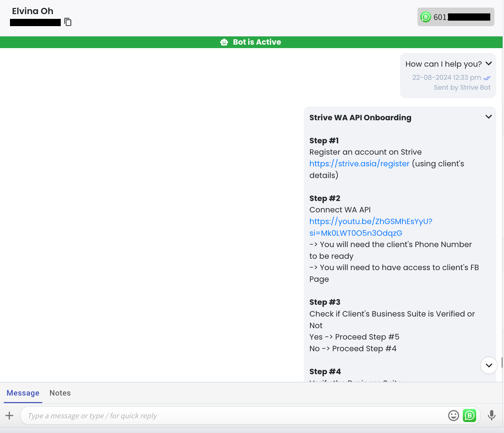The image size is (504, 433).
Task: Click the 'No -> Proceed Step #4' line
Action: click(x=353, y=348)
